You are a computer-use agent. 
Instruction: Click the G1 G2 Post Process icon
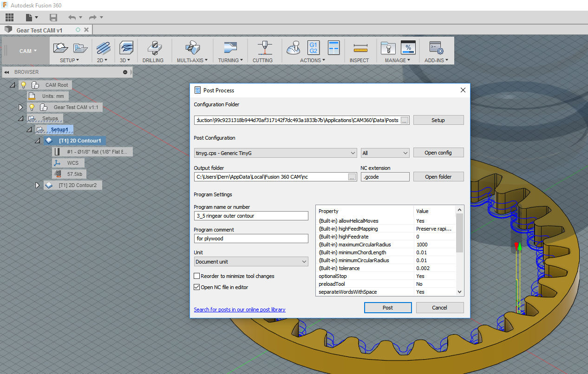pyautogui.click(x=314, y=47)
